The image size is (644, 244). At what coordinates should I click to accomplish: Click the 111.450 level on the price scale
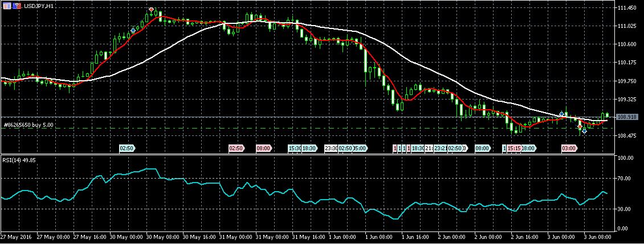click(627, 8)
